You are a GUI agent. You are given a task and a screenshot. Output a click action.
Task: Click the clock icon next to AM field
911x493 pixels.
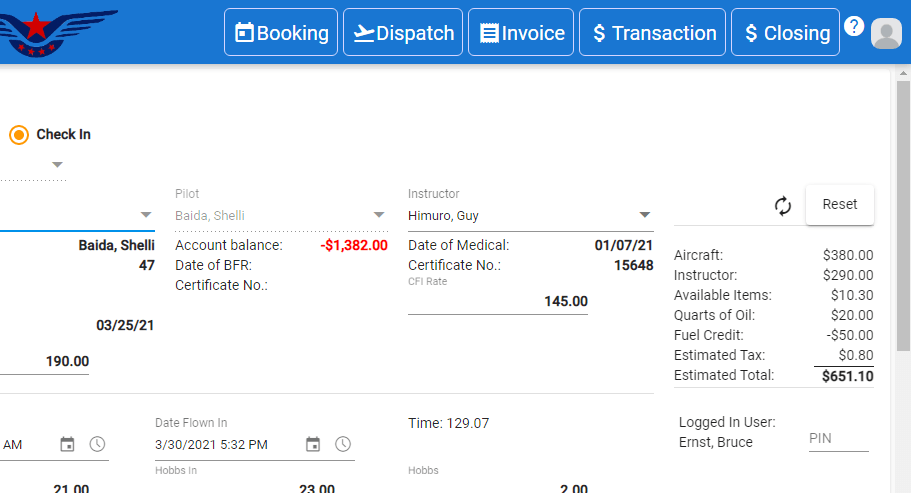click(x=97, y=444)
